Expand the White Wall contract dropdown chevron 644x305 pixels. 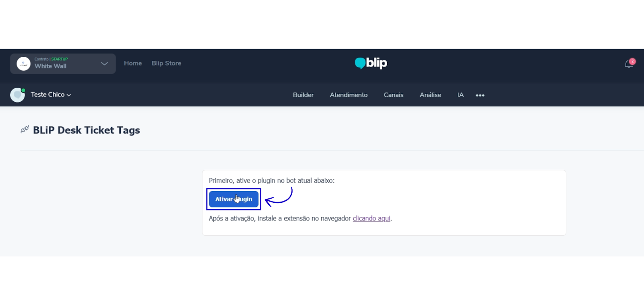click(104, 64)
